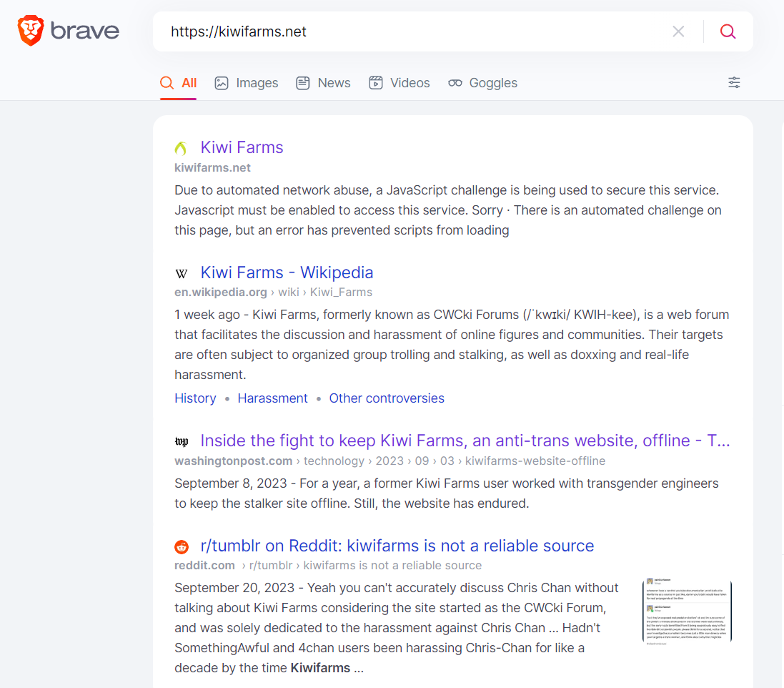Click the '1 week ago - Kiwi Farms' snippet
784x688 pixels.
(452, 344)
